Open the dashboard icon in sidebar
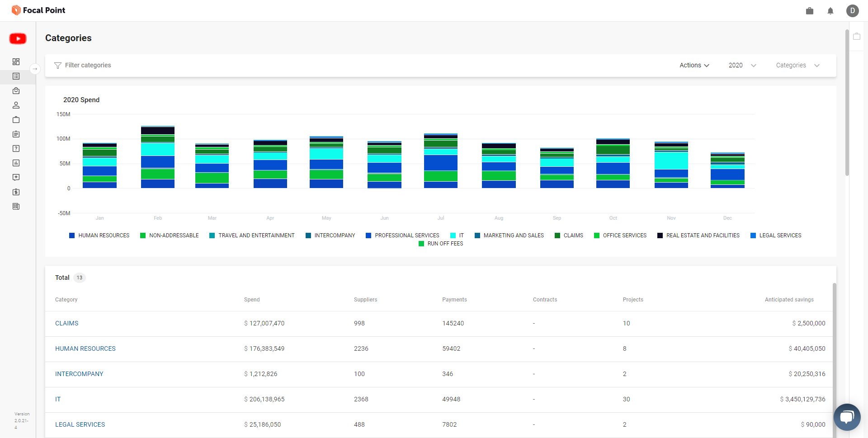The image size is (868, 438). (x=16, y=61)
